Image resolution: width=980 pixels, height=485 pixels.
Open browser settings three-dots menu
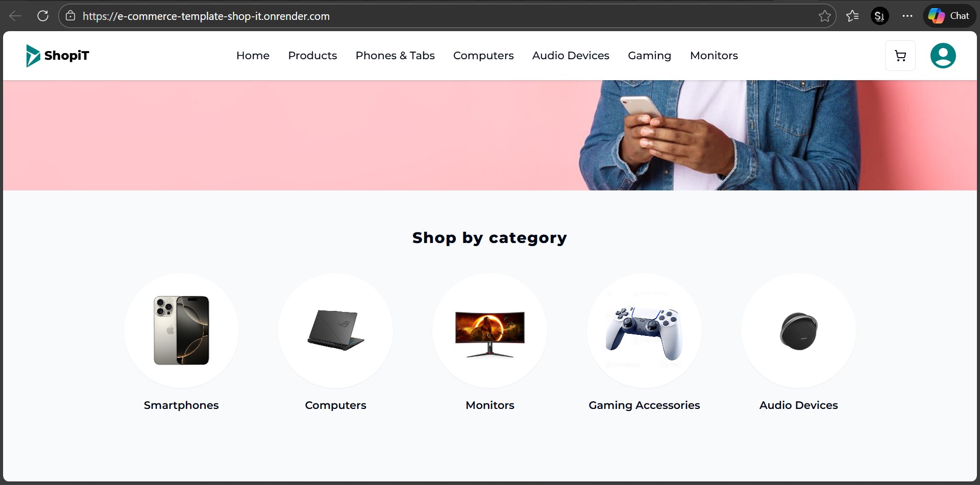(907, 16)
